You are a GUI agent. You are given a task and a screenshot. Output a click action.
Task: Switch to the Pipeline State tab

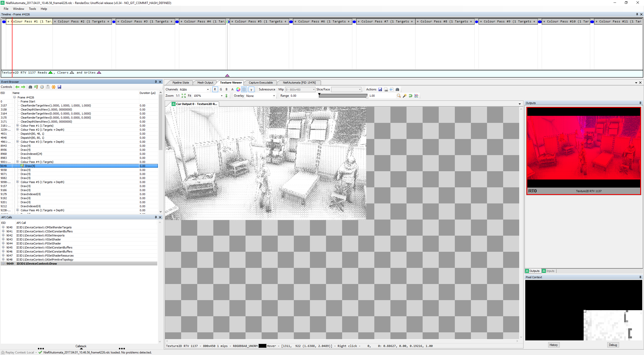180,83
